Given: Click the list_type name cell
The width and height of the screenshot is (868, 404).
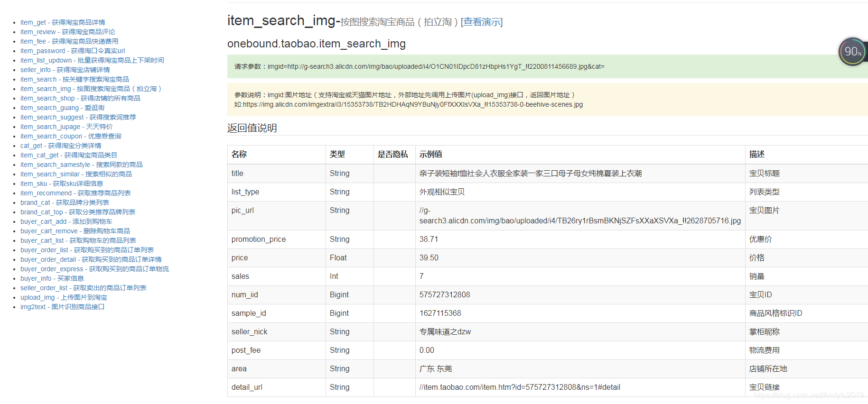Looking at the screenshot, I should (277, 192).
